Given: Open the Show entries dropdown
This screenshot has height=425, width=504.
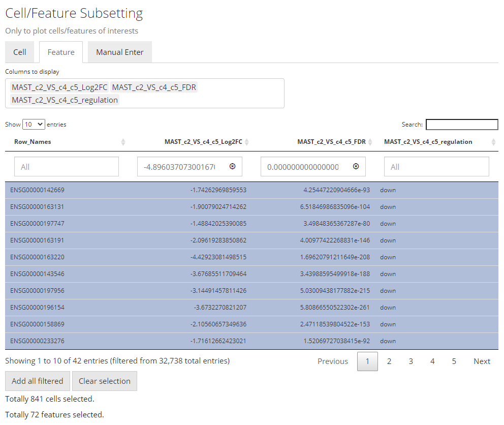Looking at the screenshot, I should point(34,124).
